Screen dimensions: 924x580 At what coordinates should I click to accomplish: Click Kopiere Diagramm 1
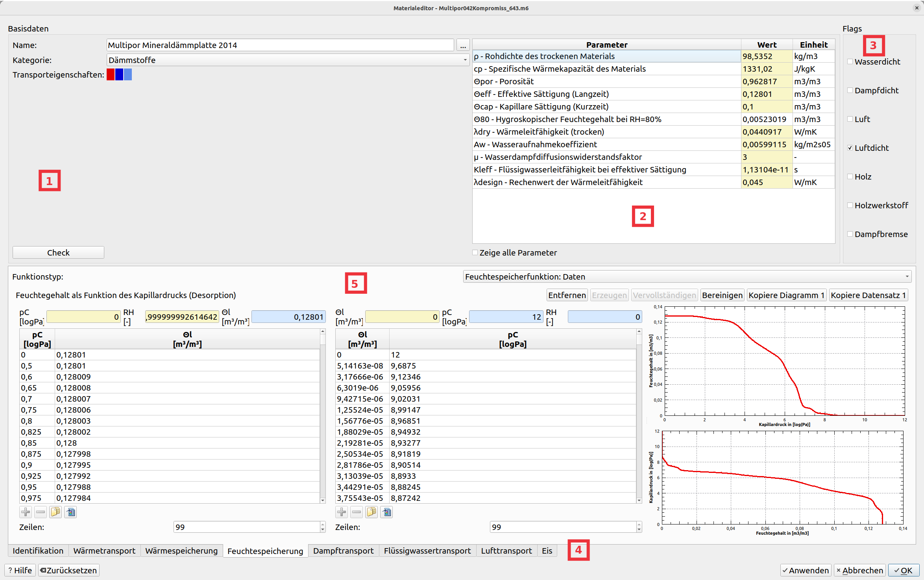coord(786,295)
